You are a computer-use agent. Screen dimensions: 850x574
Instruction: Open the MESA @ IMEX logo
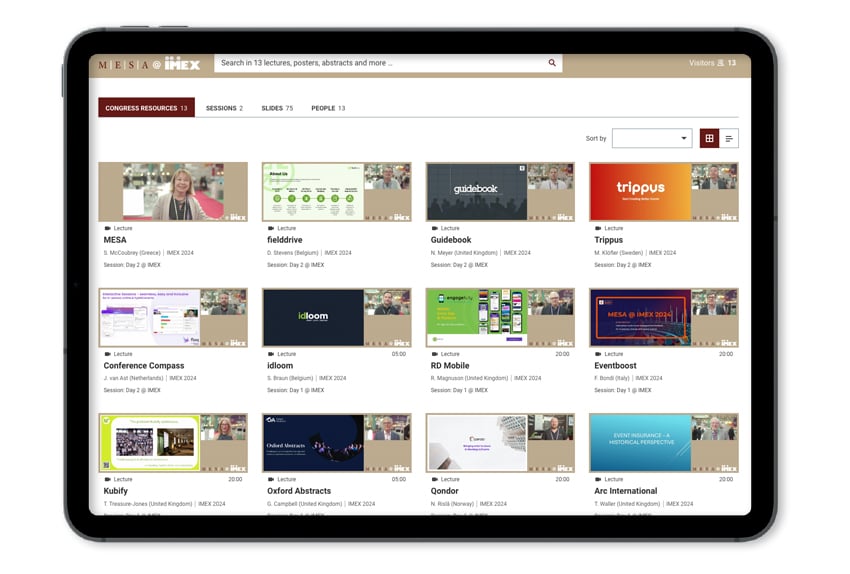tap(149, 65)
